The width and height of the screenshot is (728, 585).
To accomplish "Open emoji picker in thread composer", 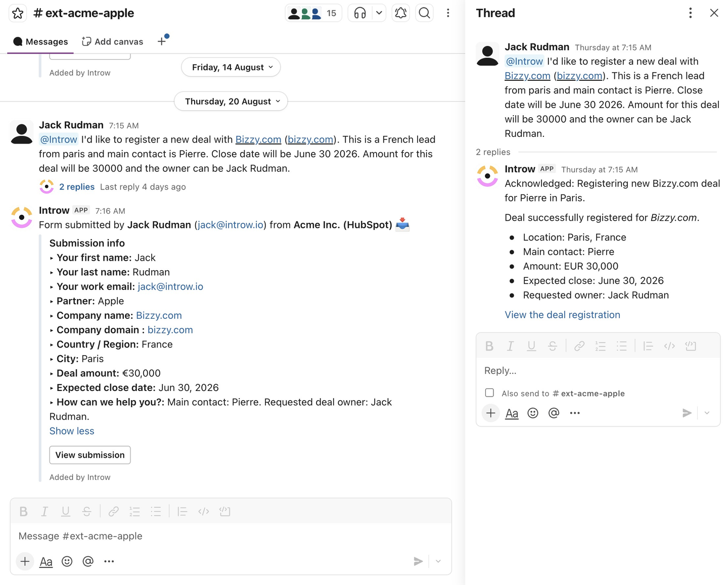I will point(533,413).
